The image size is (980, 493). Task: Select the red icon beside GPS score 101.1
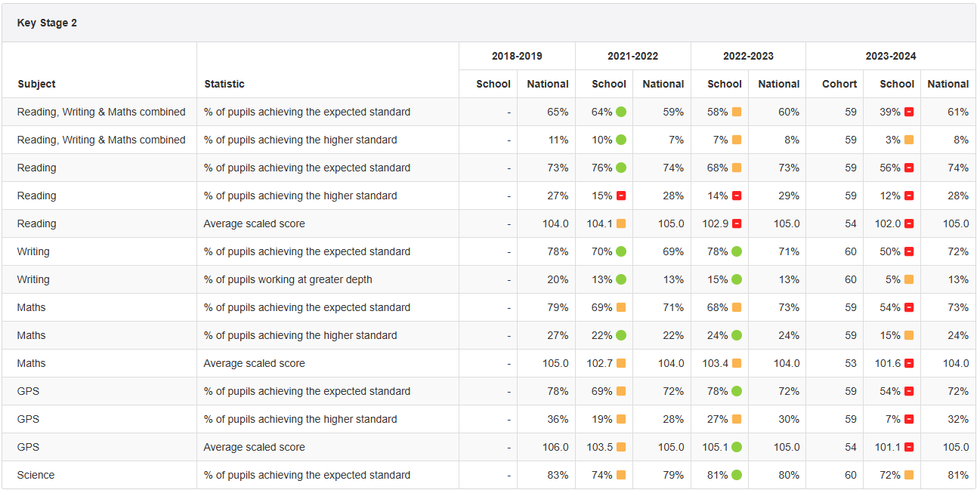(x=909, y=447)
